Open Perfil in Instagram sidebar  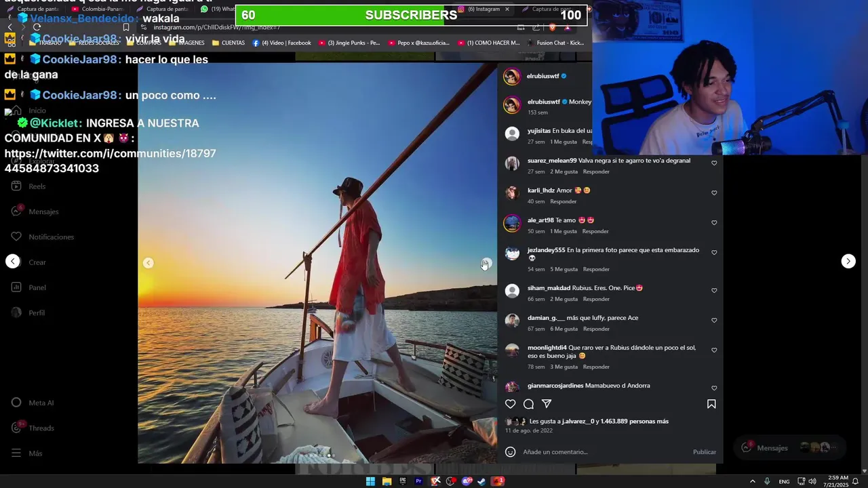[28, 312]
